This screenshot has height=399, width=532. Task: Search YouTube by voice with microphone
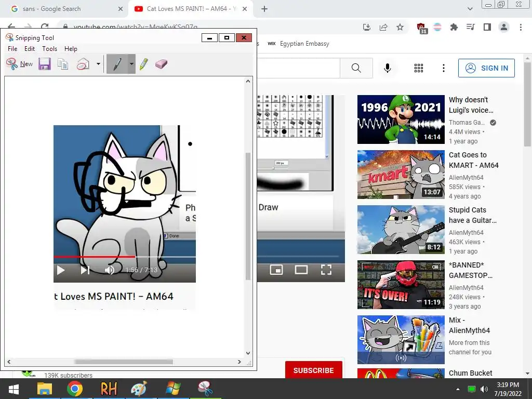click(388, 68)
